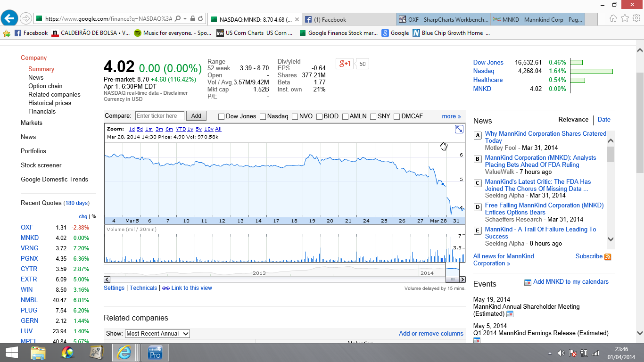The image size is (644, 362).
Task: Click the add-to-favorites-bar star icon
Action: (x=7, y=33)
